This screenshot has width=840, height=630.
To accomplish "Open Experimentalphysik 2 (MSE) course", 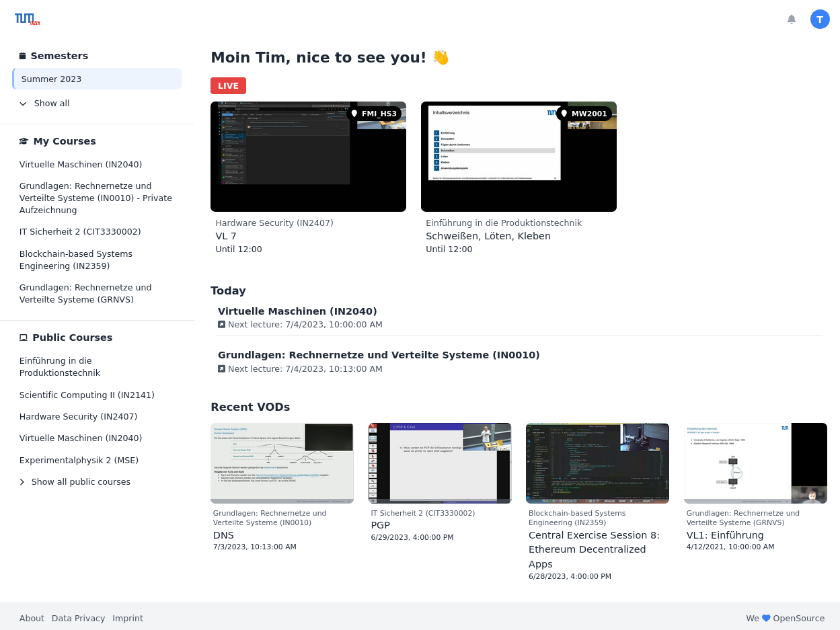I will (79, 461).
